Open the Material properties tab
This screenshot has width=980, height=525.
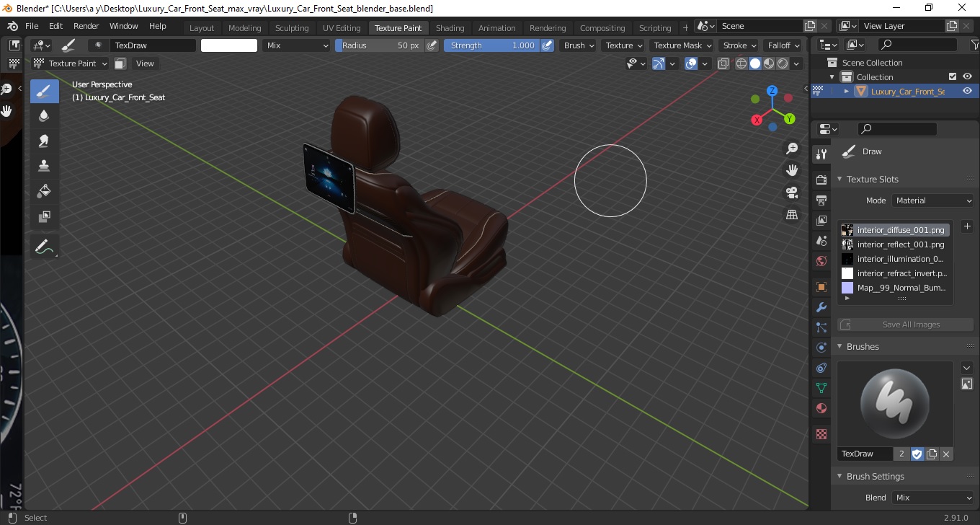(x=821, y=408)
